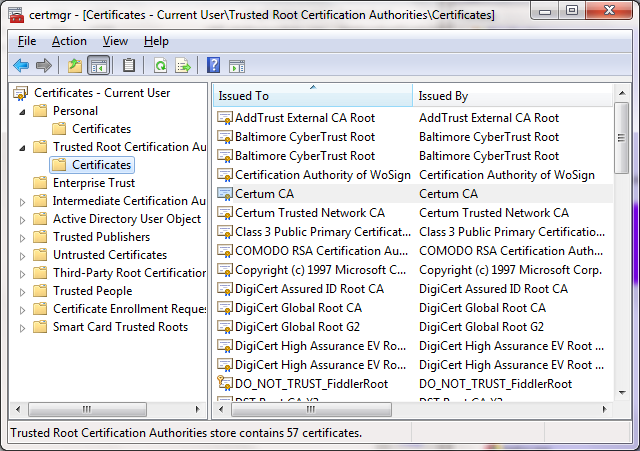The height and width of the screenshot is (451, 640).
Task: Click the Untrusted Certificates folder icon
Action: pyautogui.click(x=40, y=255)
